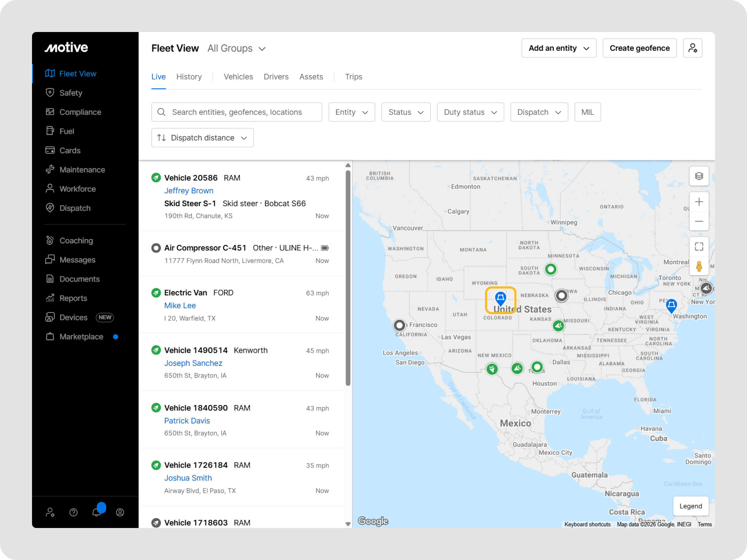Open the help question mark icon
The width and height of the screenshot is (747, 560).
(73, 513)
